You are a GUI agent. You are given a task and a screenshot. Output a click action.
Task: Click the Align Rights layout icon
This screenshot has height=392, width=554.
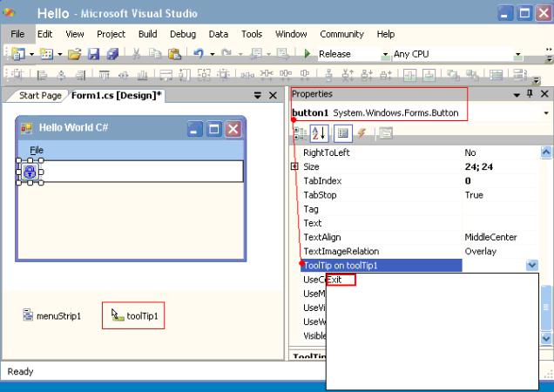pos(80,75)
